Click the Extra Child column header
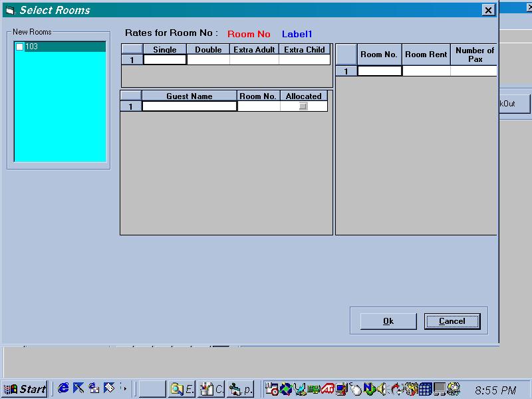Viewport: 532px width, 399px height. [x=305, y=49]
